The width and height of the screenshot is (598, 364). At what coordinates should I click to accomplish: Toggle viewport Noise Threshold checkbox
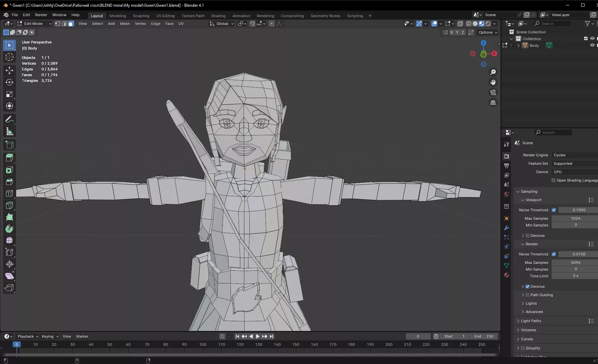pyautogui.click(x=554, y=210)
